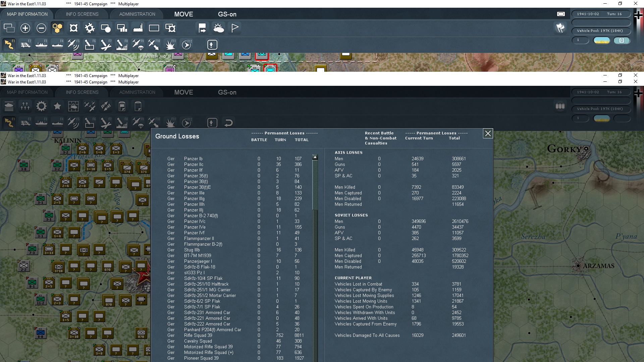This screenshot has width=644, height=362.
Task: Open the ADMINISTRATION tab at top
Action: tap(137, 14)
